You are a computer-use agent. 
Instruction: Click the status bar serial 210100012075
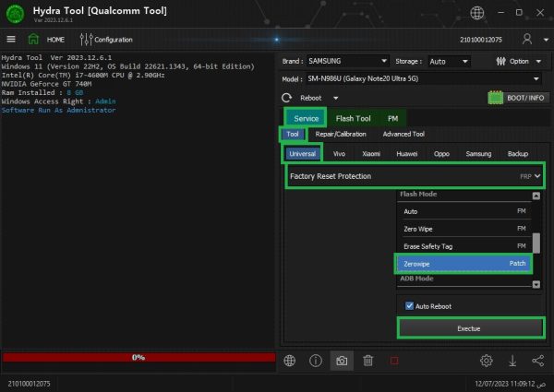tap(29, 384)
